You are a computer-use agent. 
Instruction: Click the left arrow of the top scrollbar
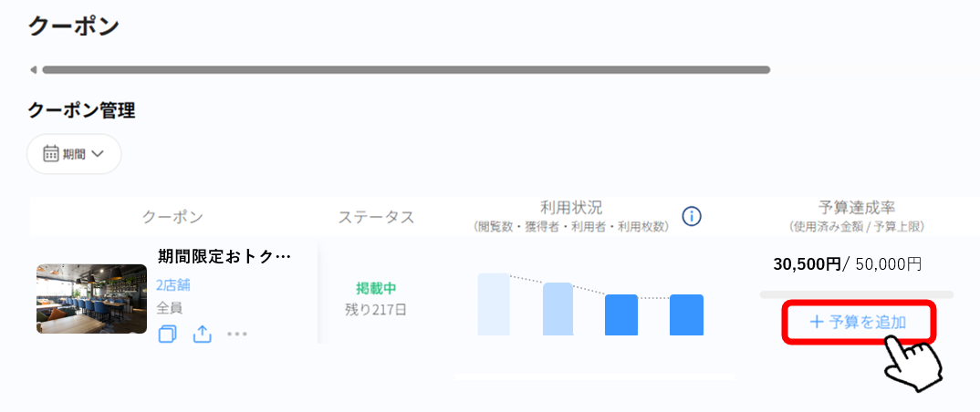click(34, 69)
